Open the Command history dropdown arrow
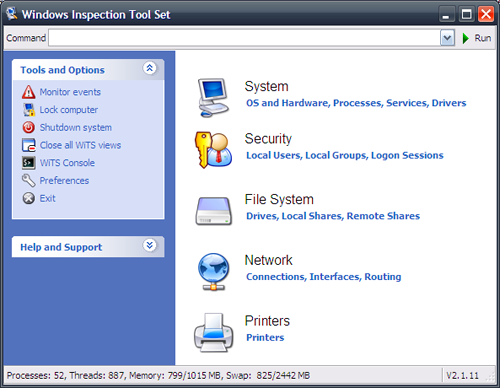This screenshot has height=388, width=500. pos(447,38)
